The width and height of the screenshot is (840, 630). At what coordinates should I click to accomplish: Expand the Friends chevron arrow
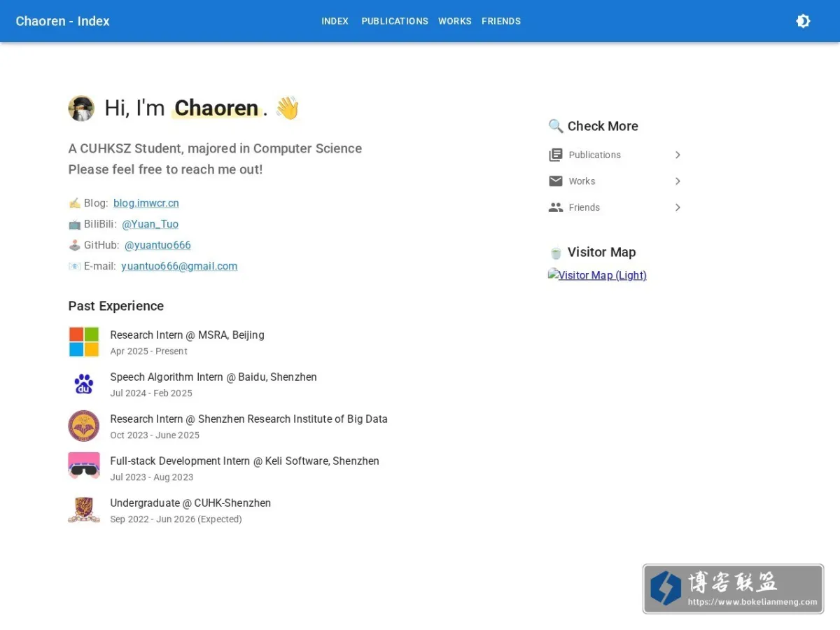tap(678, 207)
